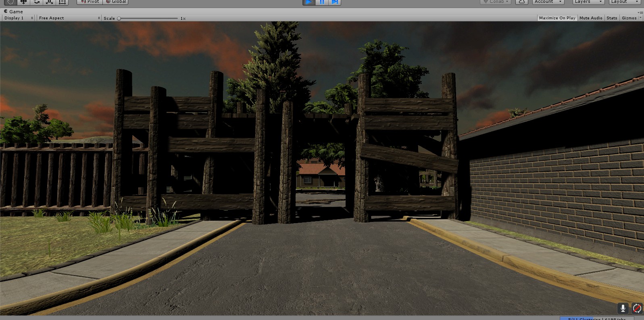Switch Pivot handle position toggle
This screenshot has height=320, width=644.
90,2
